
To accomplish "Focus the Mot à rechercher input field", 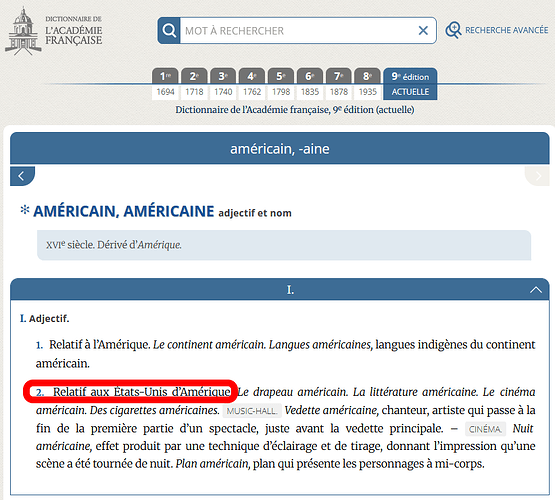I will click(x=298, y=31).
